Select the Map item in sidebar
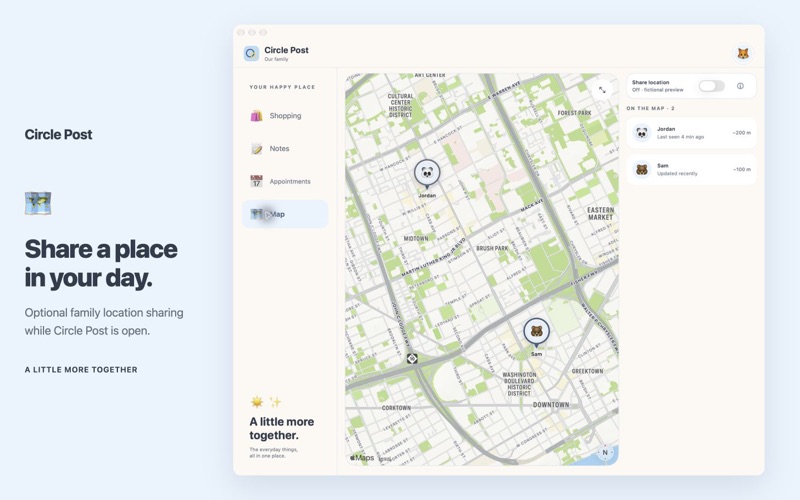The width and height of the screenshot is (800, 500). (x=285, y=214)
